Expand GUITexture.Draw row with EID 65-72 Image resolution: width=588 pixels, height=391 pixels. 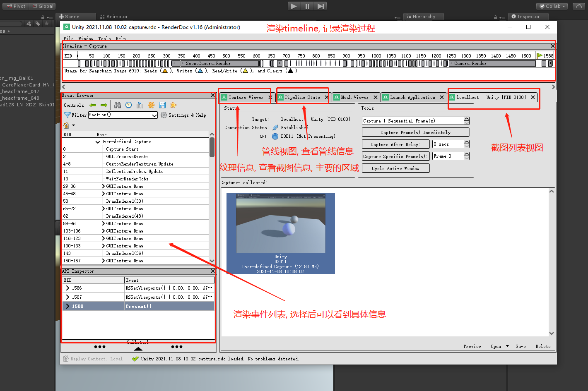pos(104,209)
